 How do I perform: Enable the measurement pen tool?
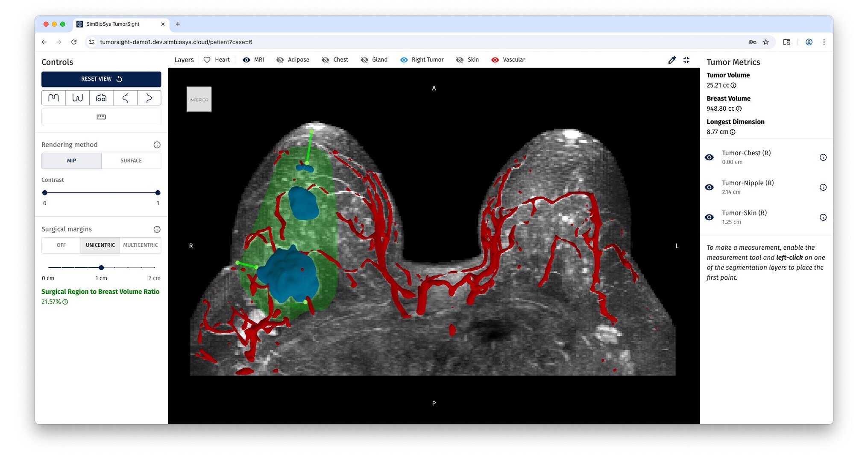[672, 60]
